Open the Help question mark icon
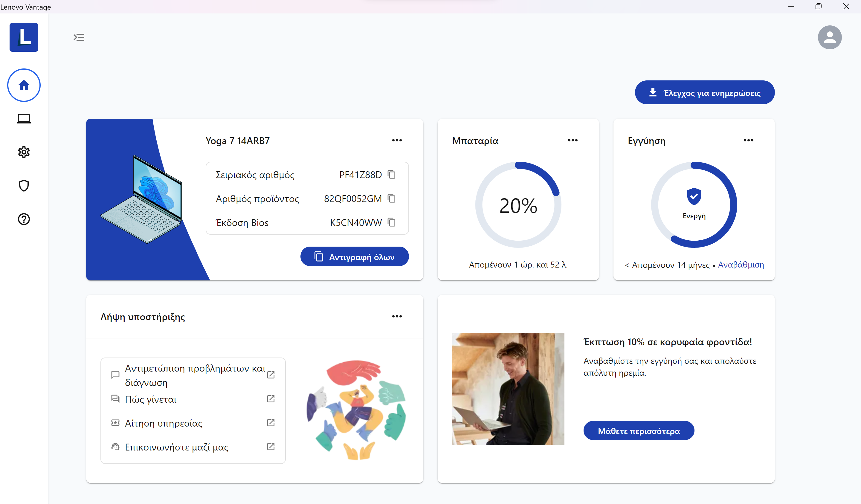The height and width of the screenshot is (504, 861). coord(24,219)
